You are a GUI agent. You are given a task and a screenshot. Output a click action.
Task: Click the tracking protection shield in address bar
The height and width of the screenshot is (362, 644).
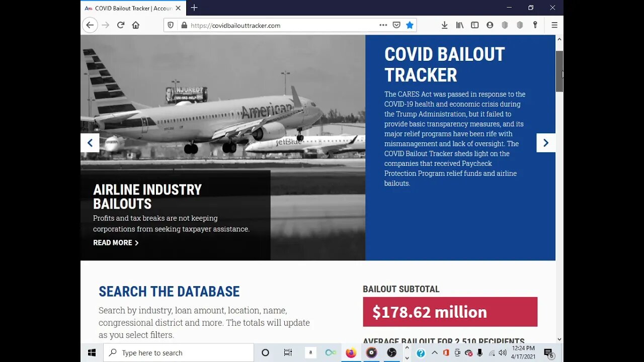[171, 25]
